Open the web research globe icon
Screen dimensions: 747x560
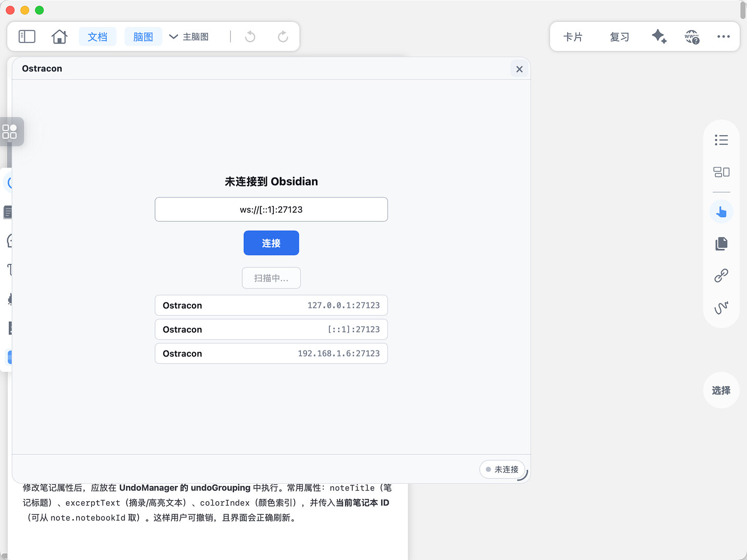click(x=692, y=37)
